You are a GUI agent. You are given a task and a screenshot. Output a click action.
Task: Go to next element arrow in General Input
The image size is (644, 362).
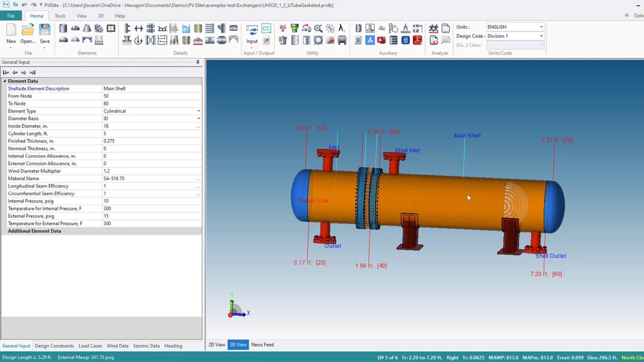(23, 72)
